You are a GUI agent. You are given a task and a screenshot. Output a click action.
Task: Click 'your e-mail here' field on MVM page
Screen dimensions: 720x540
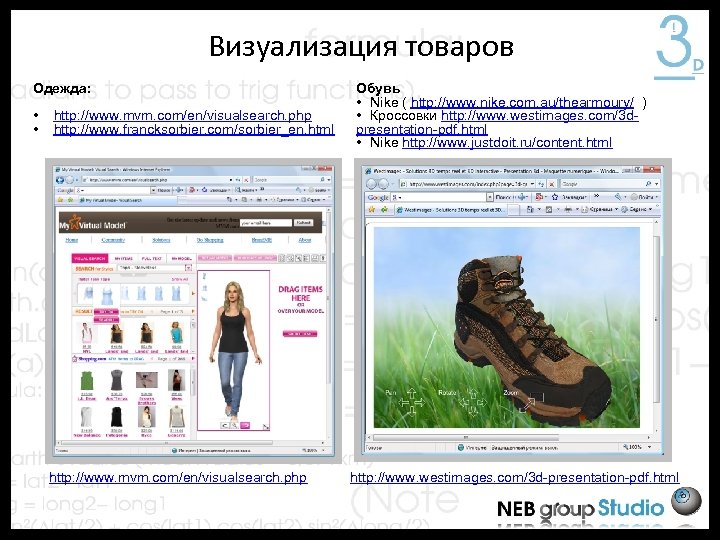[x=266, y=223]
